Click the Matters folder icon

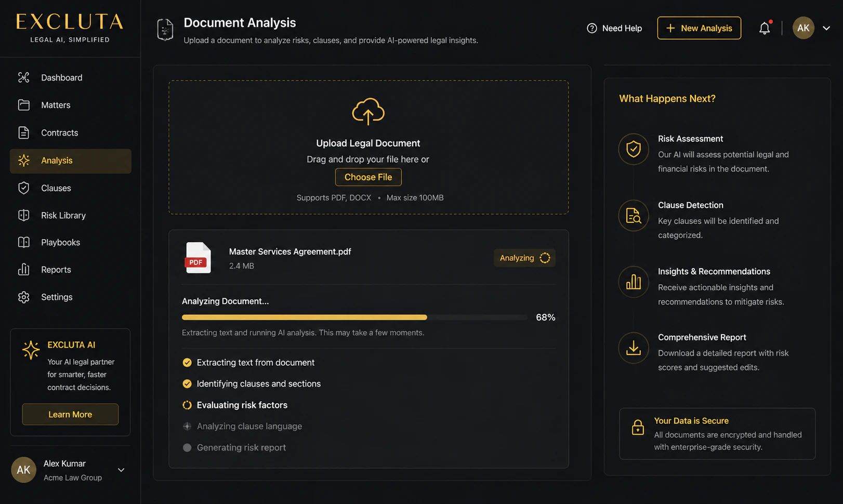coord(23,105)
